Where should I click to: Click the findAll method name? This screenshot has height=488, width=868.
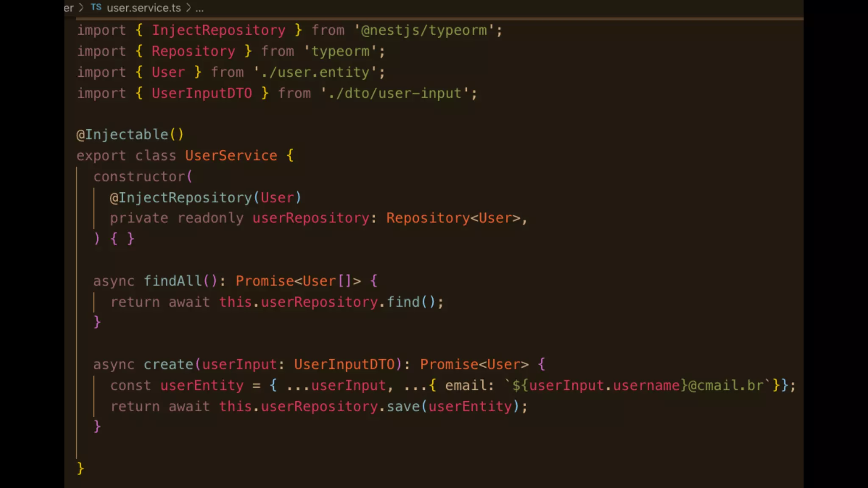coord(172,281)
